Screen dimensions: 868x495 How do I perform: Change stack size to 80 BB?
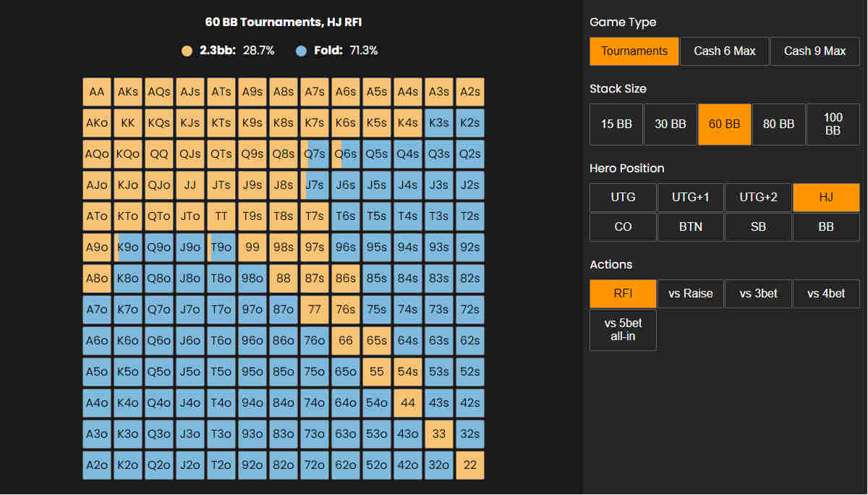[778, 124]
